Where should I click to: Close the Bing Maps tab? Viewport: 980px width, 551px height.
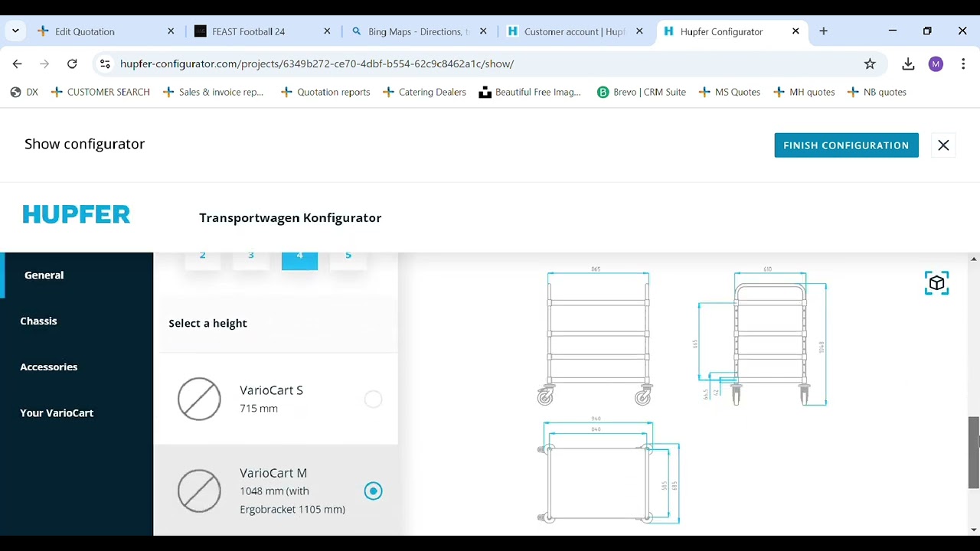pos(483,31)
